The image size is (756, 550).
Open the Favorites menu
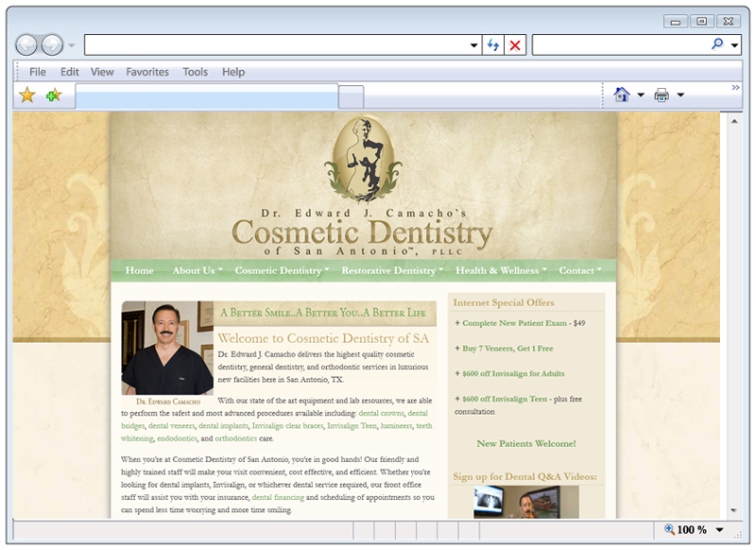click(x=147, y=72)
